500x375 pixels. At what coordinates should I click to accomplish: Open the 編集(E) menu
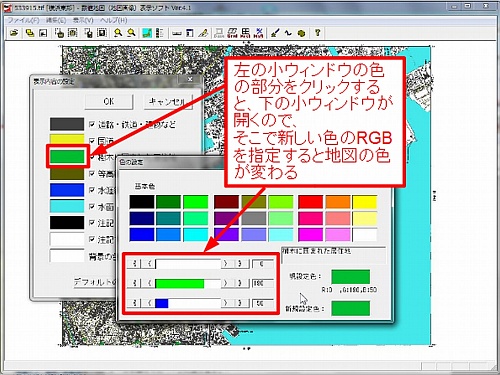pyautogui.click(x=56, y=20)
